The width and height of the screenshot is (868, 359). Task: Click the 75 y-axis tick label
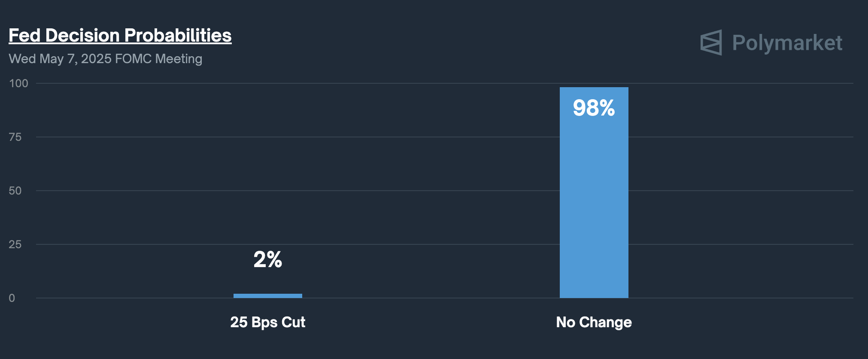tap(15, 137)
